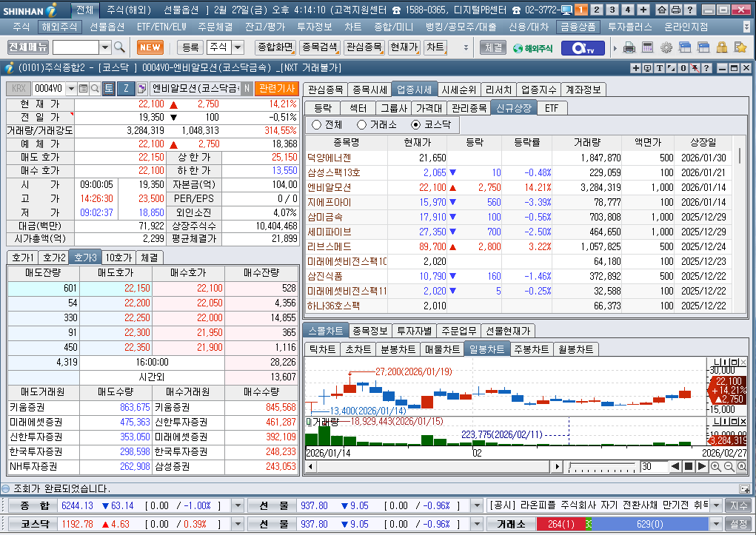Viewport: 756px width, 535px height.
Task: Open the upper 선물 937.80 ticker dropdown
Action: click(476, 505)
